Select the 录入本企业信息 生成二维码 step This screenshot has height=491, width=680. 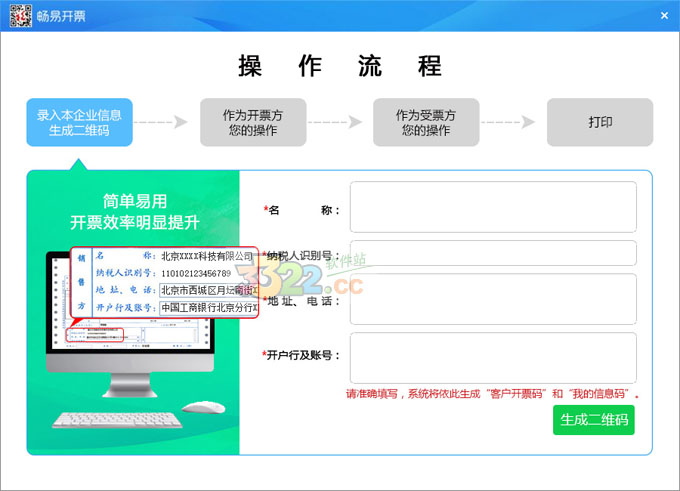[79, 122]
